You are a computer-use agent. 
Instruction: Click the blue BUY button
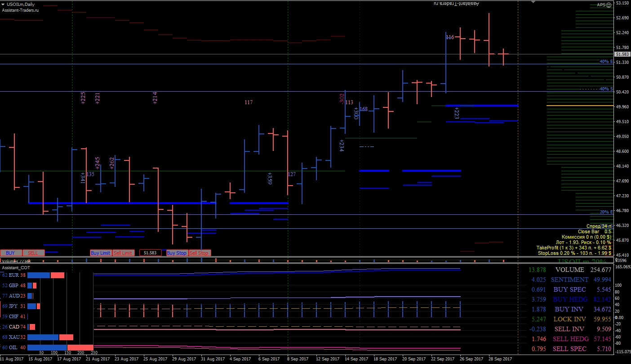coord(11,253)
